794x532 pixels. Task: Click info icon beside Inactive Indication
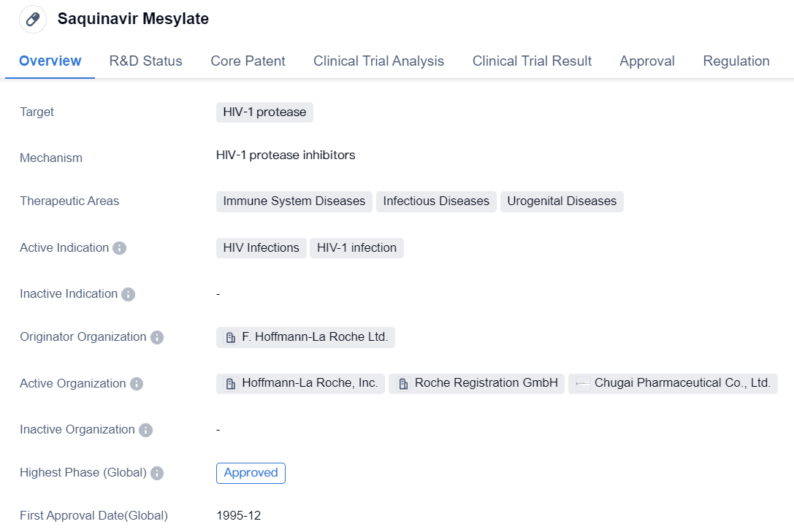pyautogui.click(x=128, y=294)
